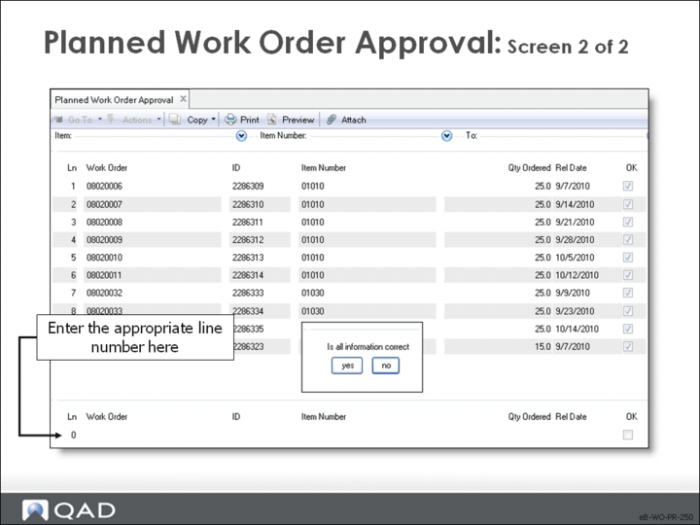Select work order 08020011
Screen dimensions: 700x525
(x=104, y=275)
